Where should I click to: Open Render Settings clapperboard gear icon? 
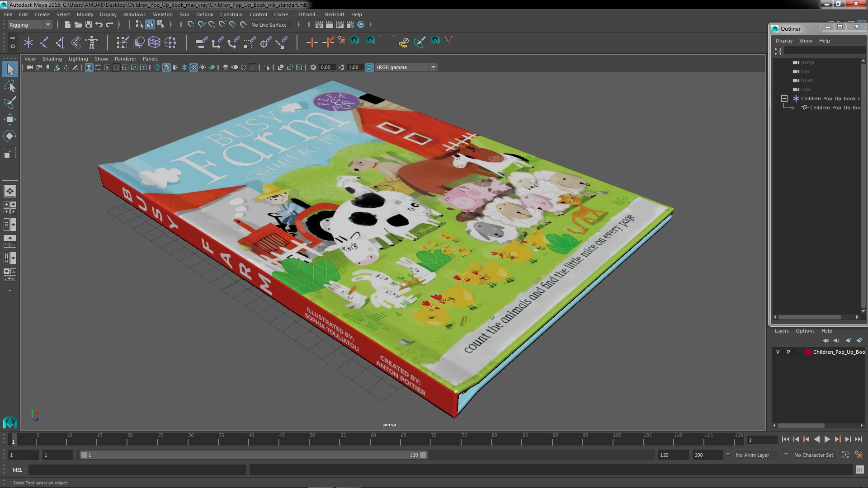(350, 24)
